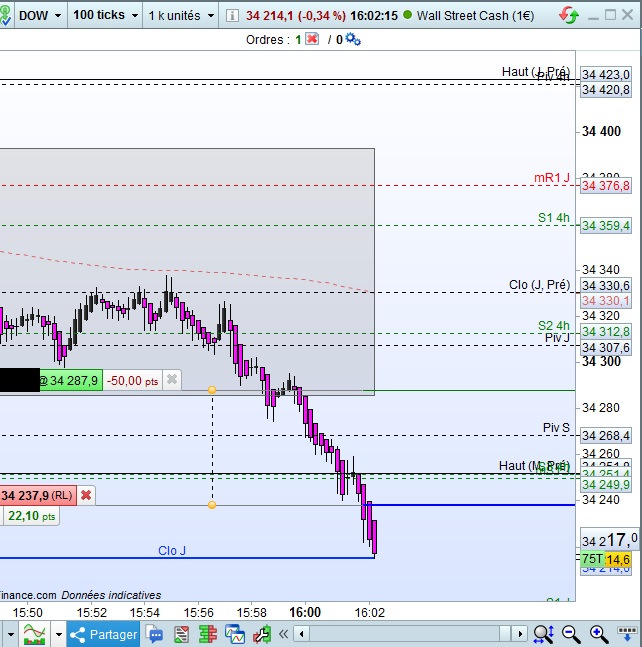
Task: Click the 34 312,8 price tag
Action: pos(606,332)
